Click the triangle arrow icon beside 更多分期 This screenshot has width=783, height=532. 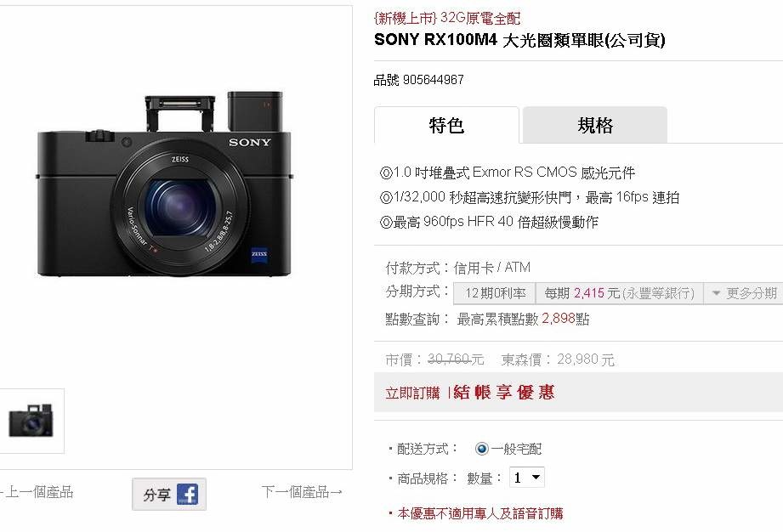pyautogui.click(x=716, y=293)
